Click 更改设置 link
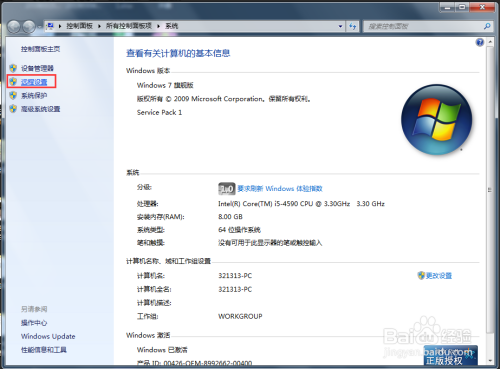The image size is (500, 369). pyautogui.click(x=439, y=276)
